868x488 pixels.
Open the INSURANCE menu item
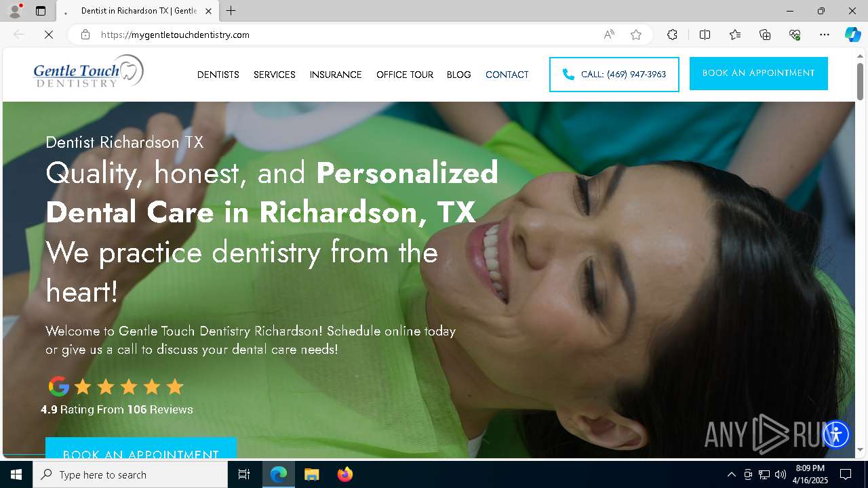(336, 75)
